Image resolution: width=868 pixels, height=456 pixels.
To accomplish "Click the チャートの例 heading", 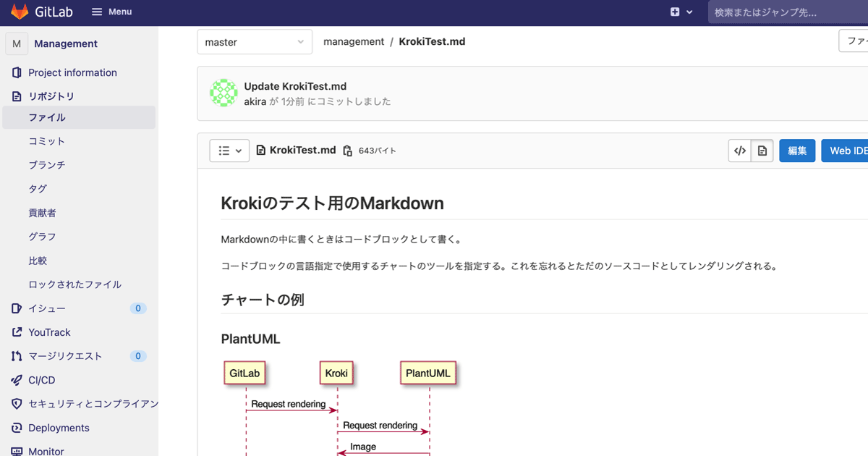I will 263,300.
